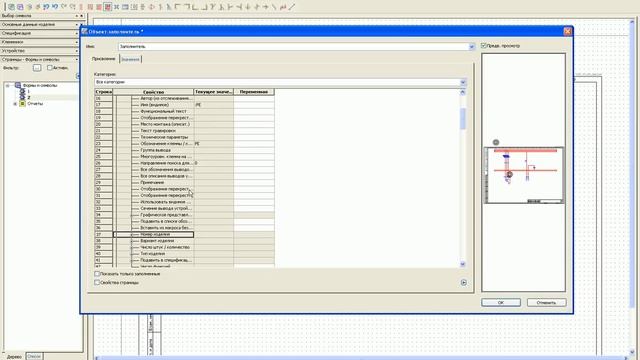Select the angle up-right connection icon

[195, 7]
